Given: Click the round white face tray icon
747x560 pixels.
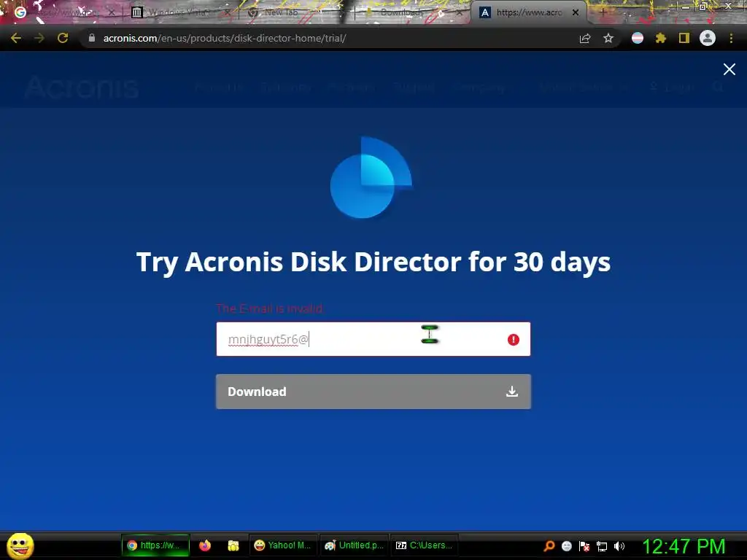Looking at the screenshot, I should coord(566,545).
